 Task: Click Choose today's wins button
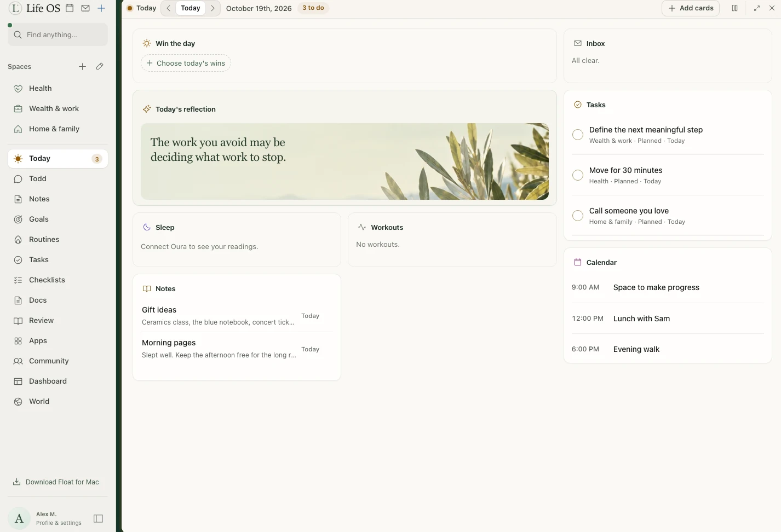pyautogui.click(x=186, y=63)
